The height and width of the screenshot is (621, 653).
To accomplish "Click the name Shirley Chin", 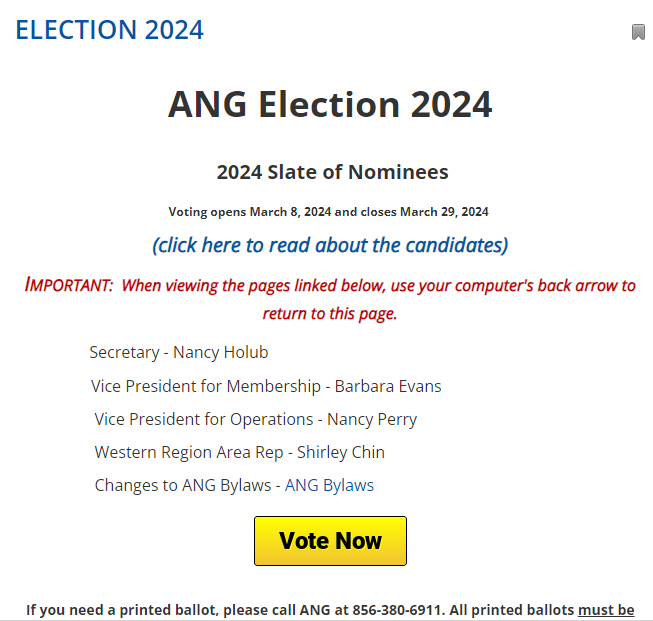I will pyautogui.click(x=341, y=452).
